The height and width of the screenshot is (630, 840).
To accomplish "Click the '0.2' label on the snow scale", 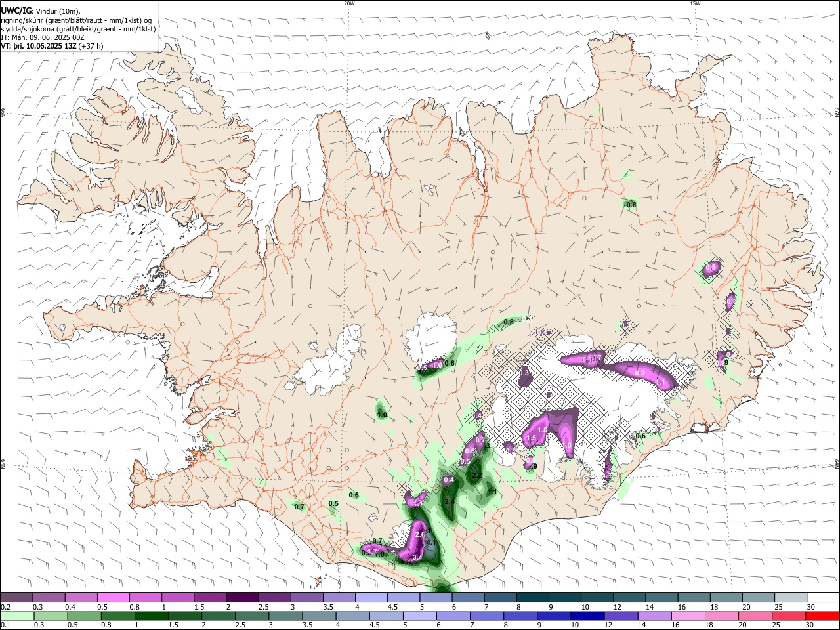I will (5, 607).
